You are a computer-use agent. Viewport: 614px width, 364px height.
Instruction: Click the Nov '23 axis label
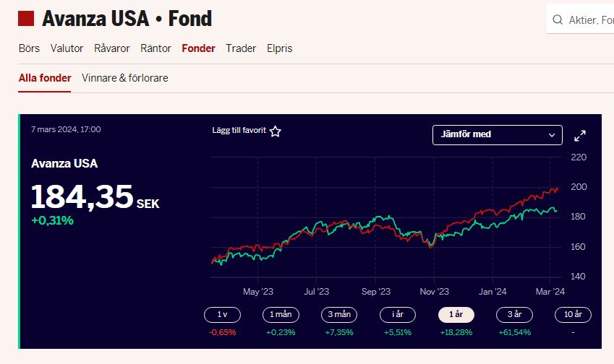coord(434,292)
